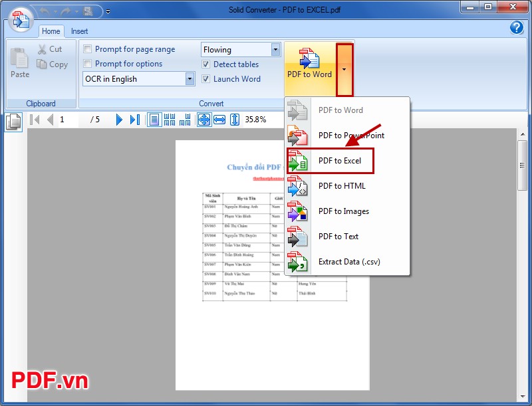Click the scroll down arrow

click(522, 397)
